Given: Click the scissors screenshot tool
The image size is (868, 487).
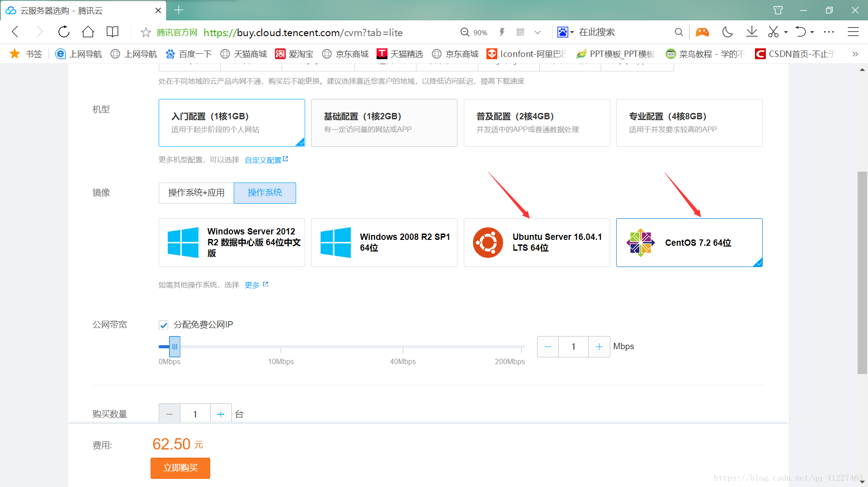Looking at the screenshot, I should (774, 32).
